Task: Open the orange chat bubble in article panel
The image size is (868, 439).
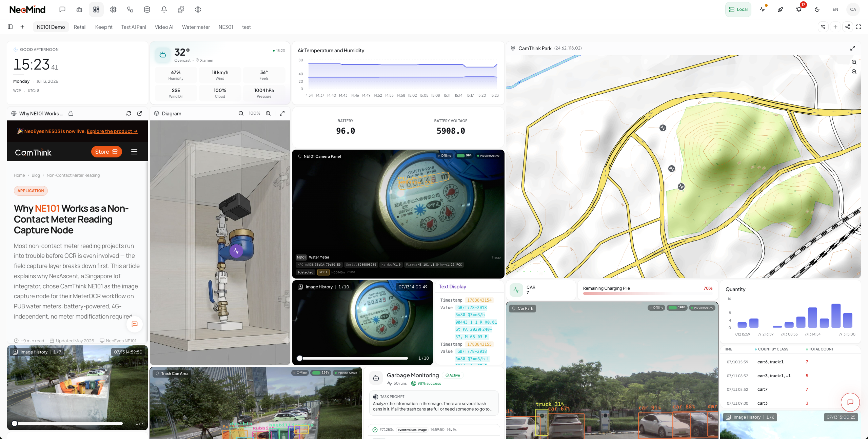Action: point(135,324)
